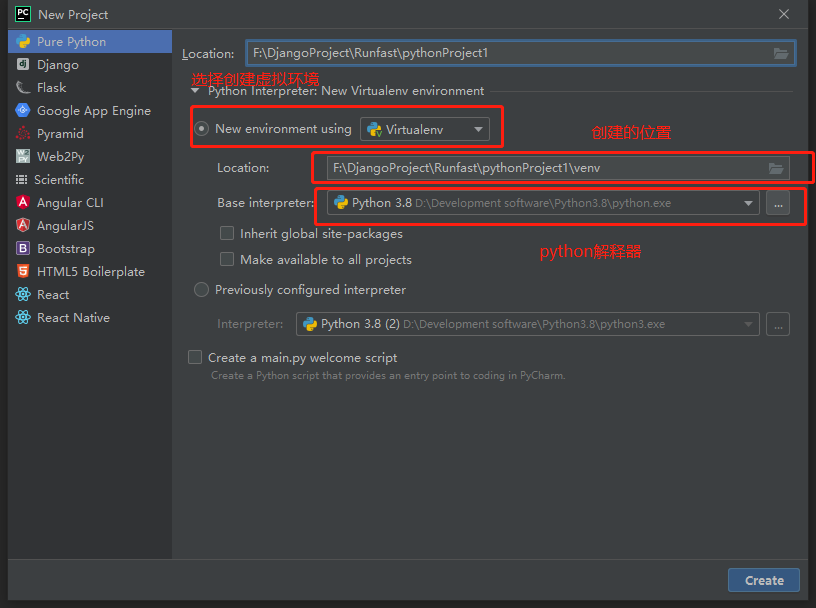Click the Angular CLI shield icon
The image size is (816, 608).
[x=23, y=202]
